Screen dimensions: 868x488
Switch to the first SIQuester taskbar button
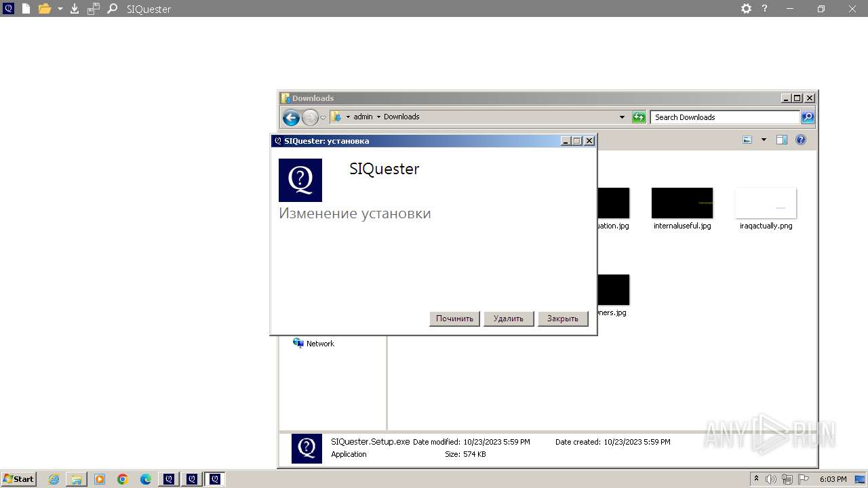pyautogui.click(x=169, y=479)
